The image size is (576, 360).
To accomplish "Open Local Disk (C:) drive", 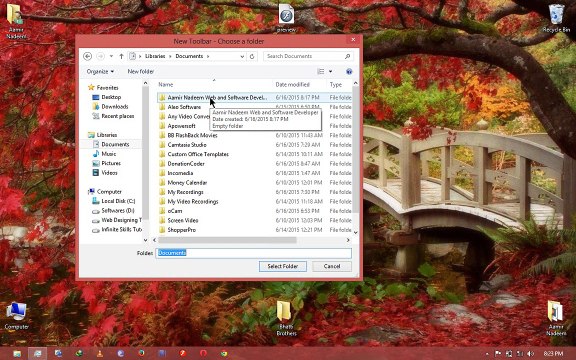I will coord(118,201).
